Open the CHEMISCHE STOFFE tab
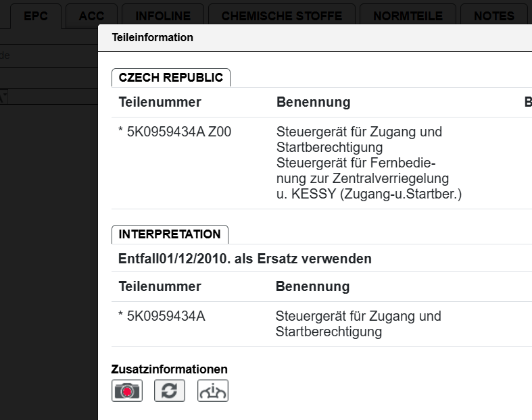The height and width of the screenshot is (420, 532). tap(282, 16)
